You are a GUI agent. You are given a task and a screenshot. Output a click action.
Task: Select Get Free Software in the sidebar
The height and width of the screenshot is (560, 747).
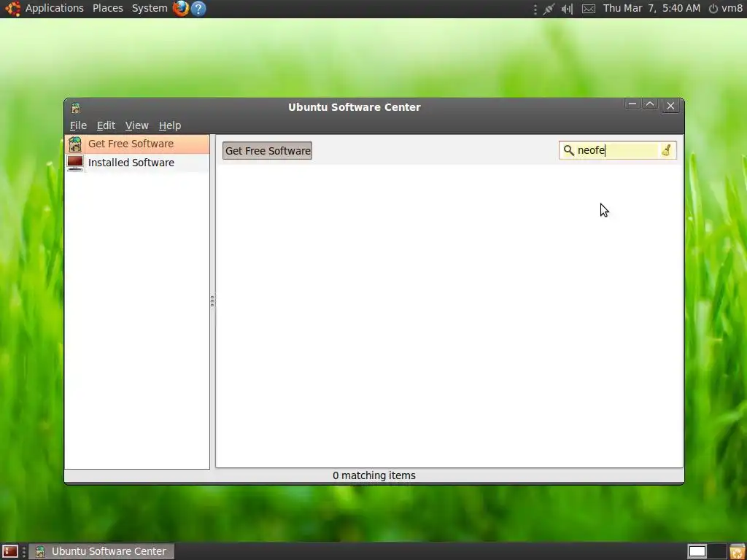pyautogui.click(x=136, y=144)
